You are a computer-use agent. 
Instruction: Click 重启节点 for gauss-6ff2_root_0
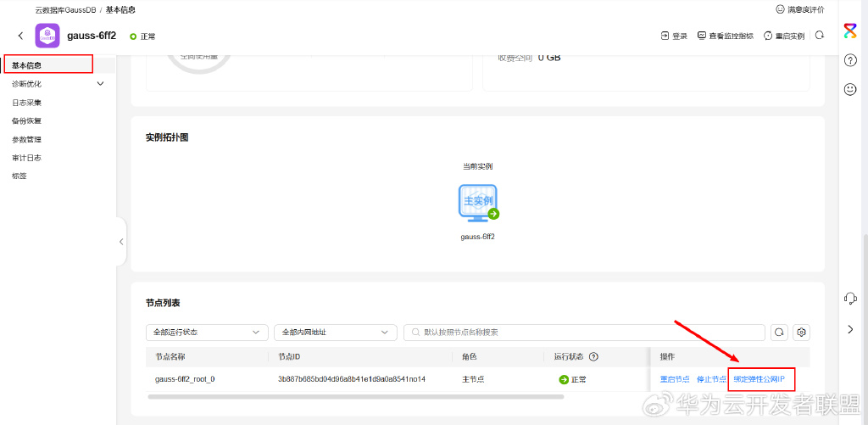[675, 379]
